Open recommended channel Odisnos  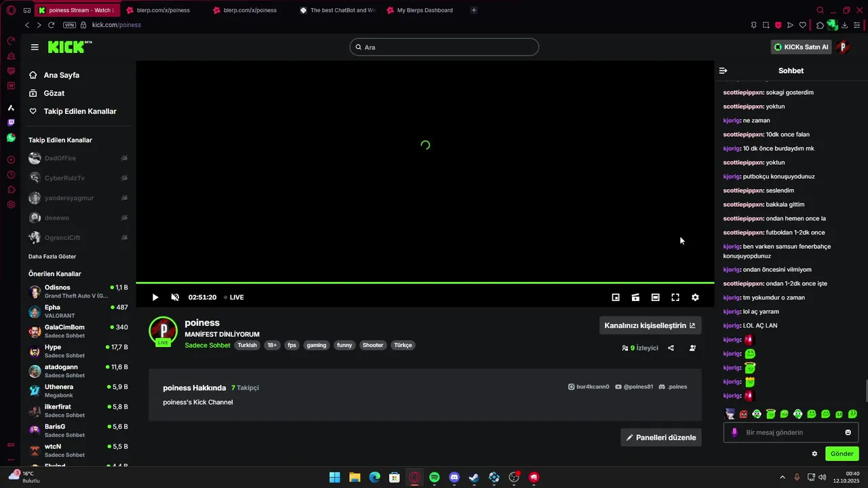[x=78, y=291]
